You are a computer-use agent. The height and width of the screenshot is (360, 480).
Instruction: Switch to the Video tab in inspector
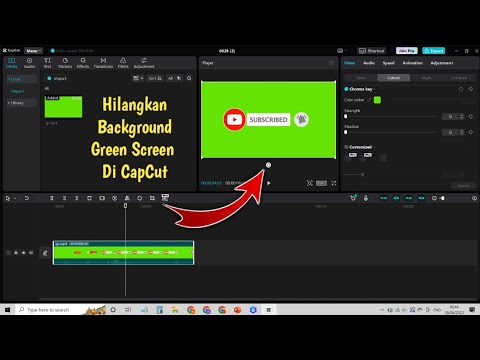[x=349, y=63]
